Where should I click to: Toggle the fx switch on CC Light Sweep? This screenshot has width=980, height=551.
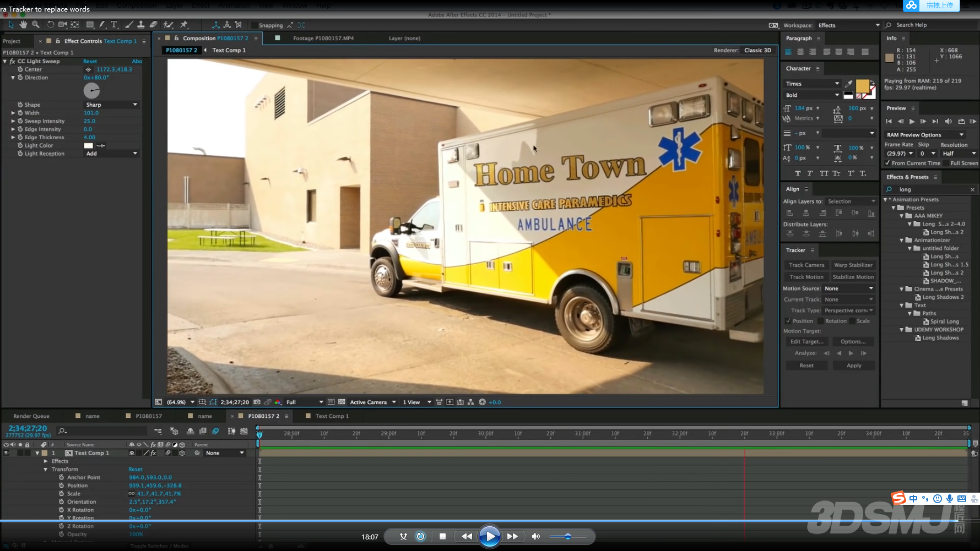coord(12,61)
